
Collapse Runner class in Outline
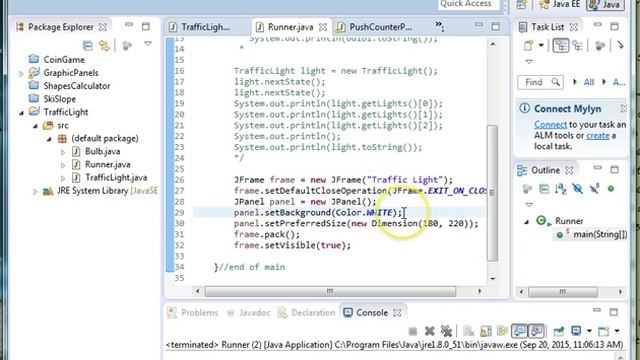click(527, 222)
